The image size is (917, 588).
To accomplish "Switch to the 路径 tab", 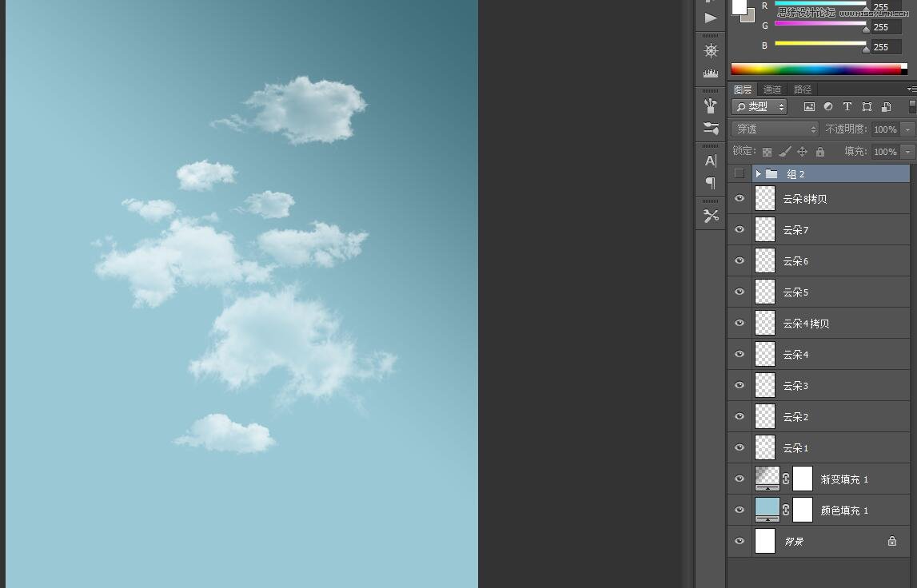I will pyautogui.click(x=803, y=89).
